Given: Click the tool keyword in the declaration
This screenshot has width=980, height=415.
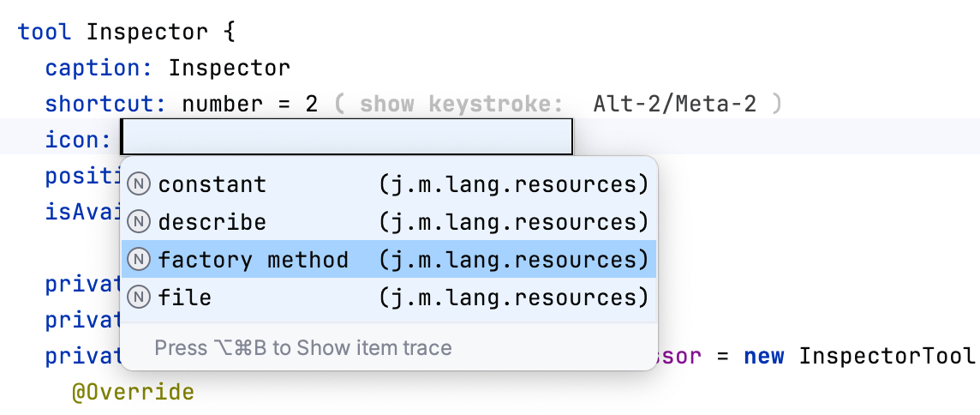Looking at the screenshot, I should 45,32.
